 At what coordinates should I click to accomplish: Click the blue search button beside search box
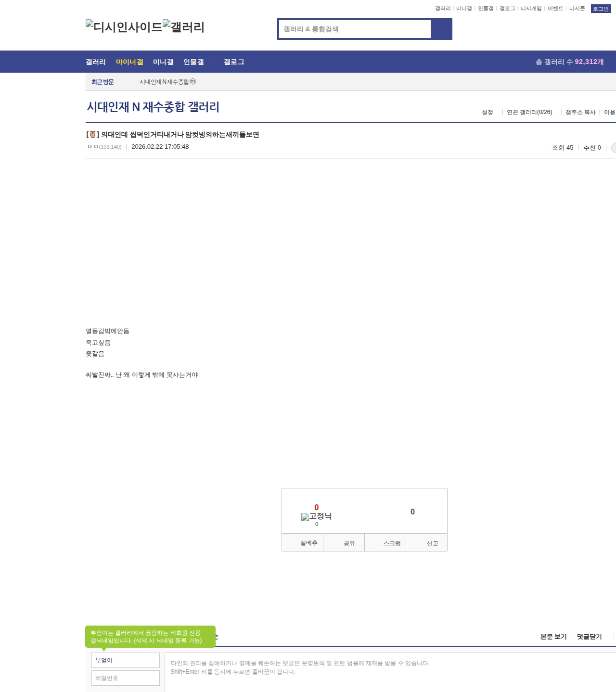pos(441,29)
